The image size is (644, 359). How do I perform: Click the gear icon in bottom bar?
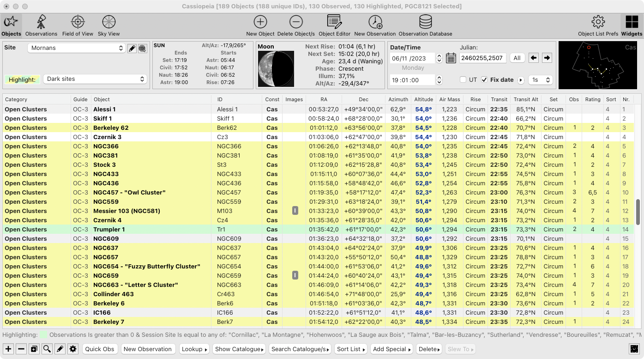[x=73, y=349]
